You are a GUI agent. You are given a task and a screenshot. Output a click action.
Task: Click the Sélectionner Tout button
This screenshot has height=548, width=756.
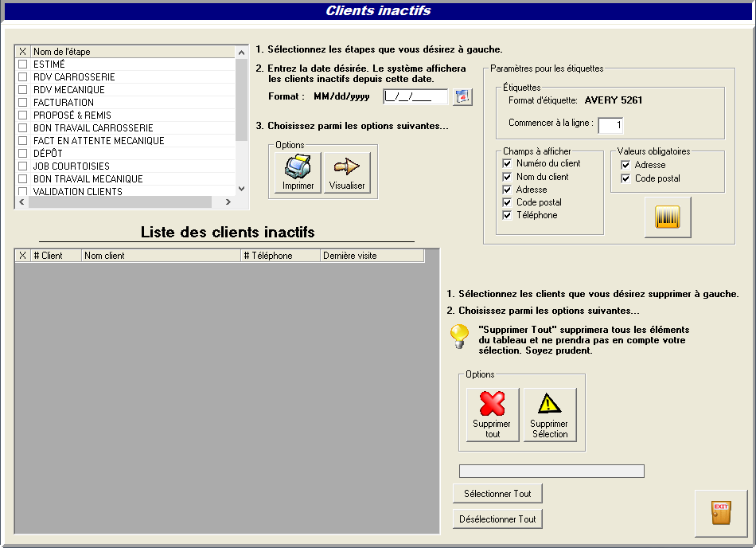point(497,494)
